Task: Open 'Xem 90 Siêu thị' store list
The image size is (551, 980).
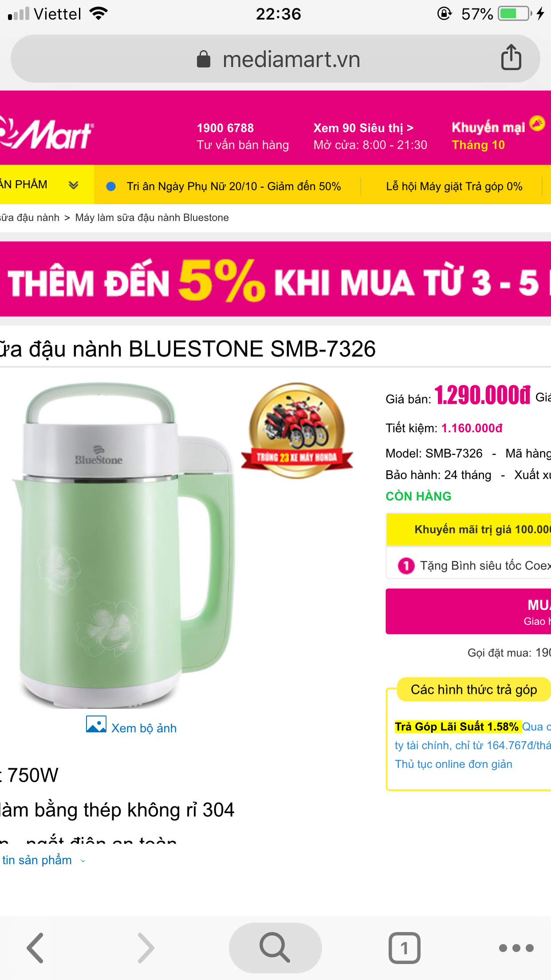Action: (x=363, y=128)
